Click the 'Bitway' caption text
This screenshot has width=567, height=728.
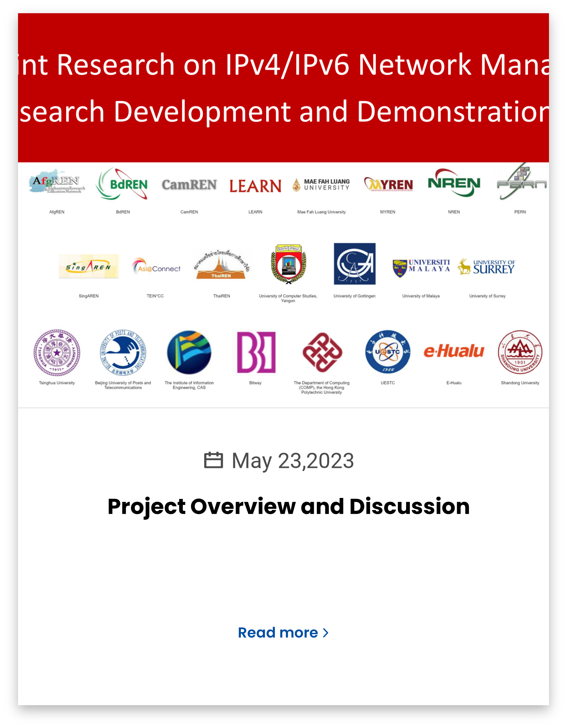pyautogui.click(x=255, y=383)
